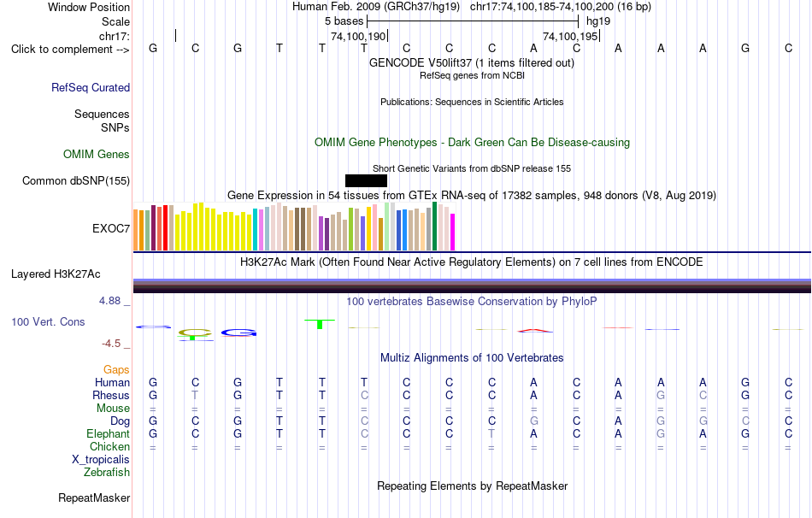Click the green T conservation bar

coord(320,324)
